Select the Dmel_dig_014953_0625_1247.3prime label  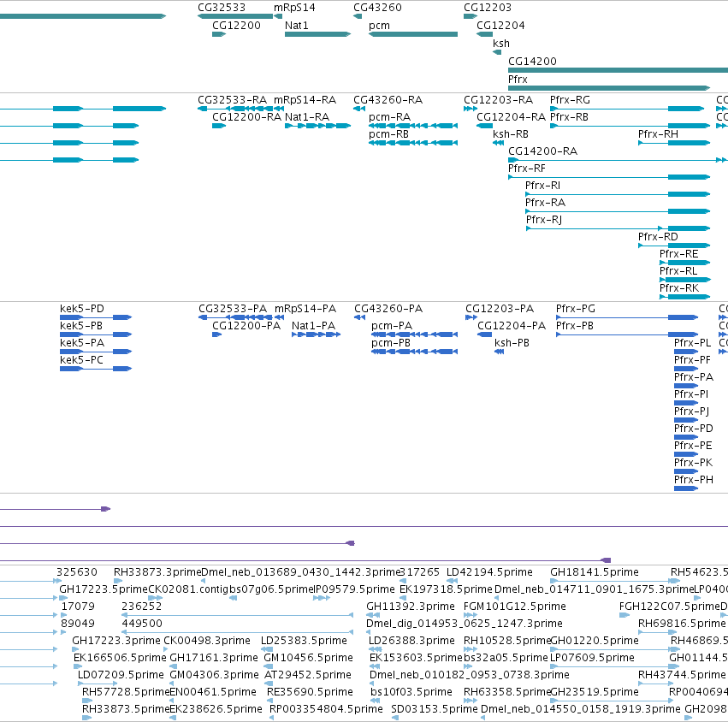coord(465,624)
